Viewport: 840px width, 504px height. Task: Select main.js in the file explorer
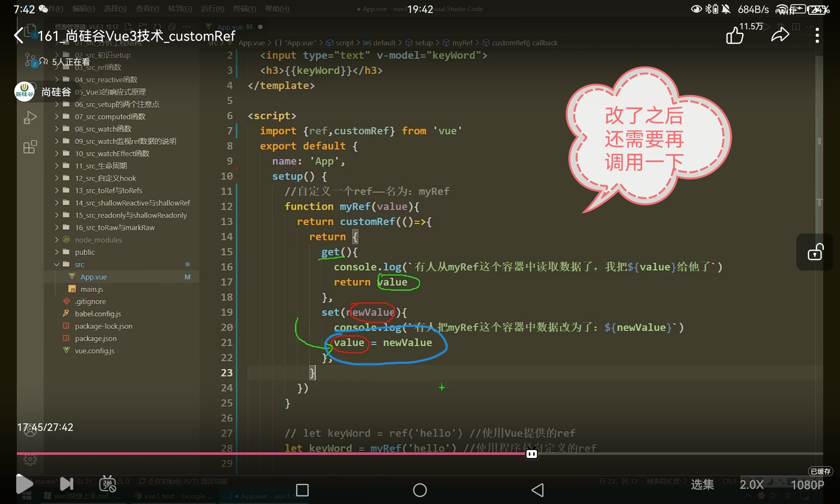pyautogui.click(x=92, y=289)
